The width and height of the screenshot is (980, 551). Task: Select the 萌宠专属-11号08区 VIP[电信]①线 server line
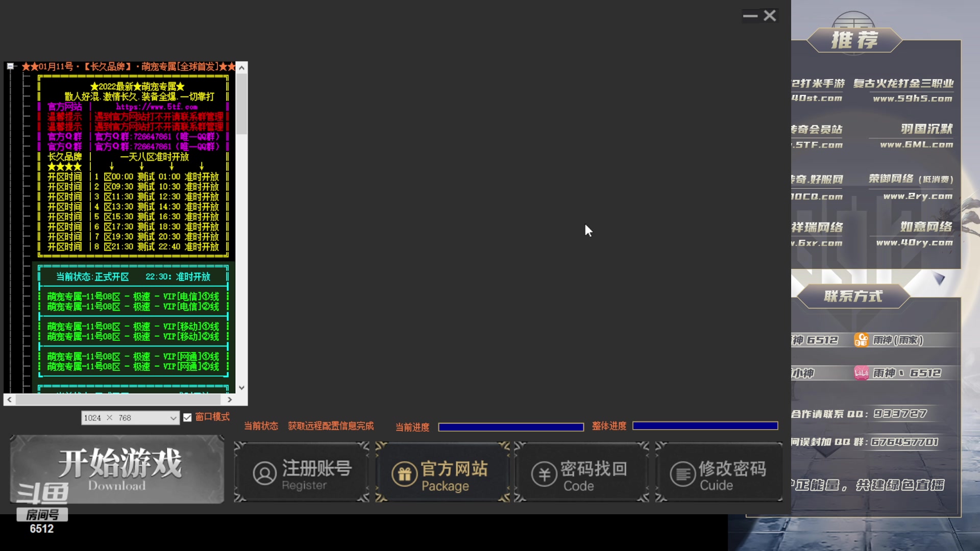[x=133, y=296]
